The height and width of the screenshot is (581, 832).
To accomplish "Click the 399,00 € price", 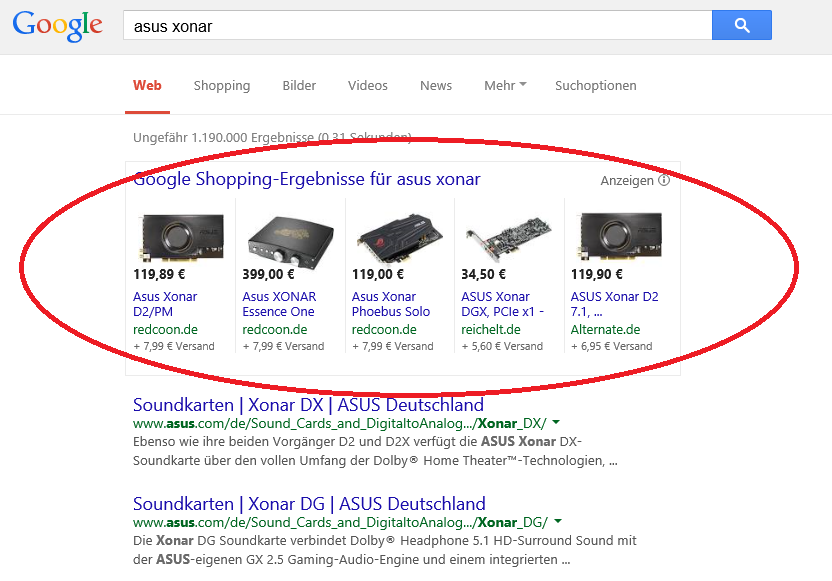I will 268,274.
